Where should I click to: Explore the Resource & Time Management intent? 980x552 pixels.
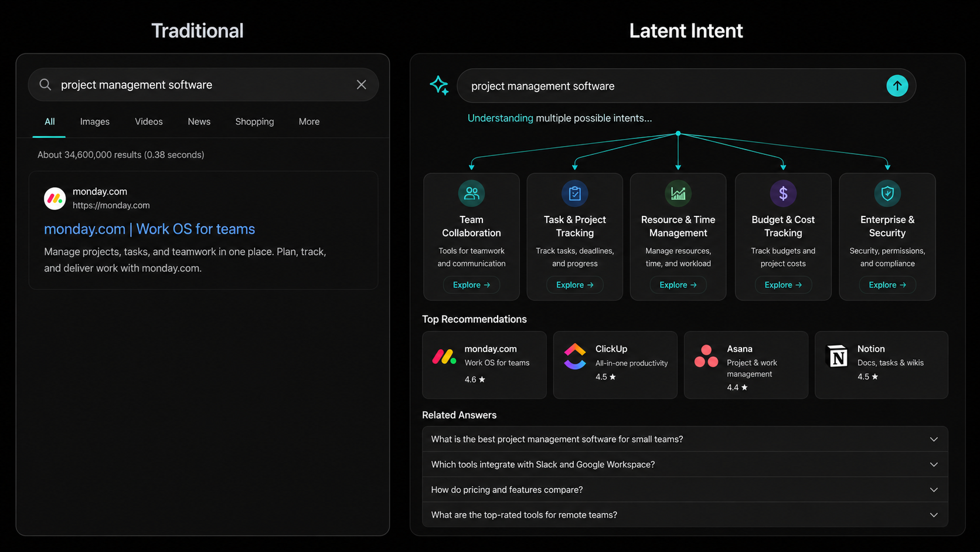[678, 285]
